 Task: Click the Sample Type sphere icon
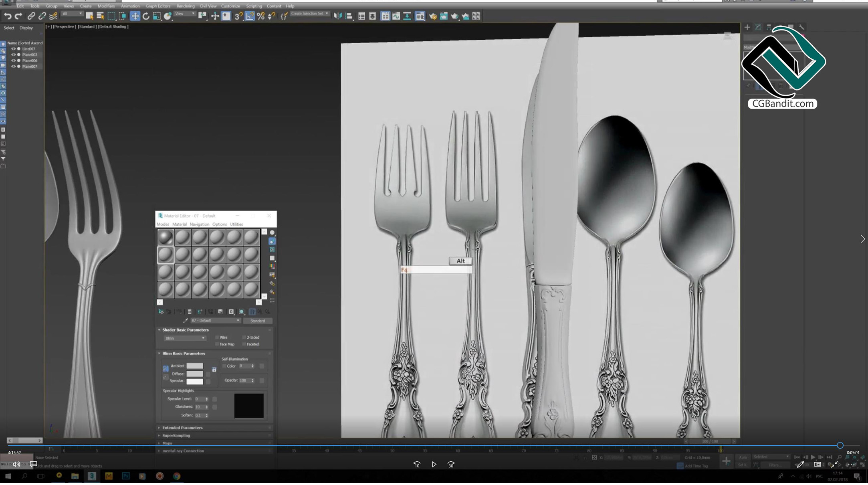(272, 232)
